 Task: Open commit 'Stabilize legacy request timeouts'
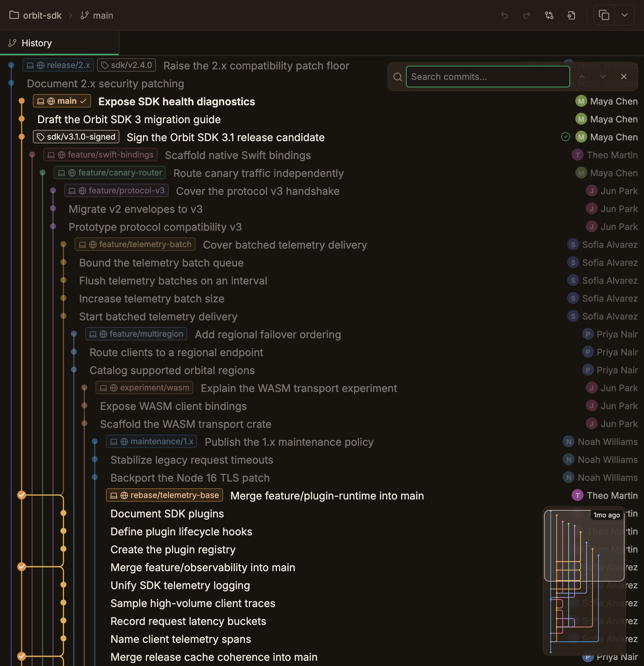pos(192,460)
